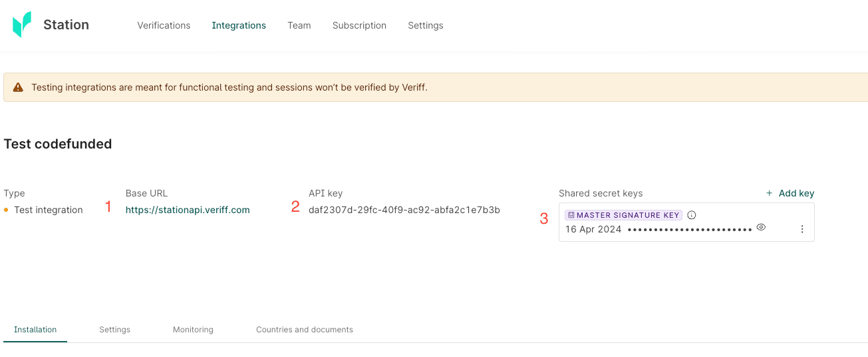Open the three-dot menu for the secret key
This screenshot has width=868, height=357.
(802, 229)
